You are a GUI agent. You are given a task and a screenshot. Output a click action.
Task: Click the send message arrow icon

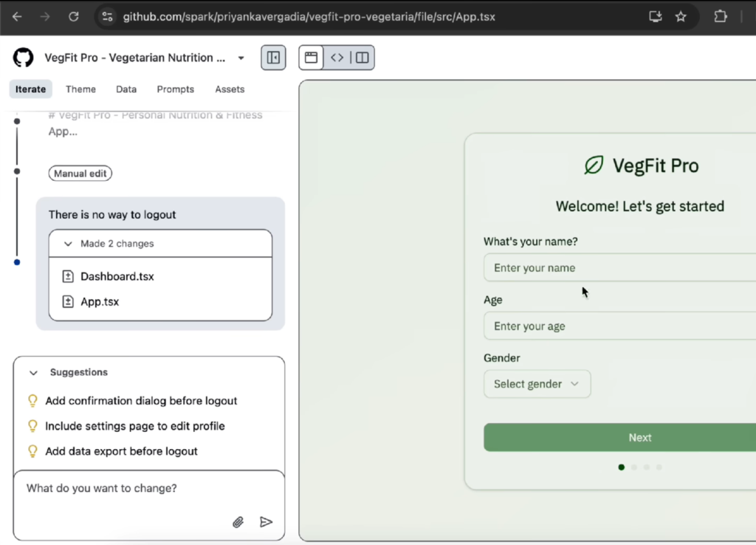click(x=266, y=522)
